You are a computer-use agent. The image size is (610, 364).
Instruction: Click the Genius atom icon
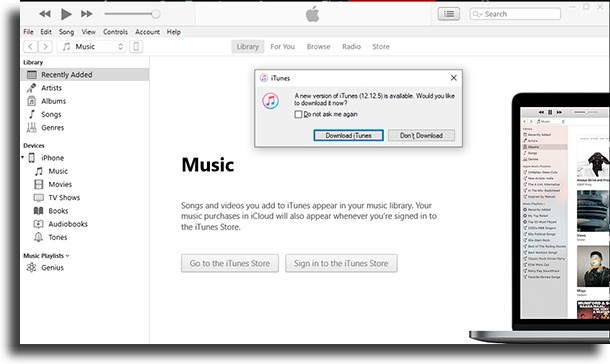[32, 268]
